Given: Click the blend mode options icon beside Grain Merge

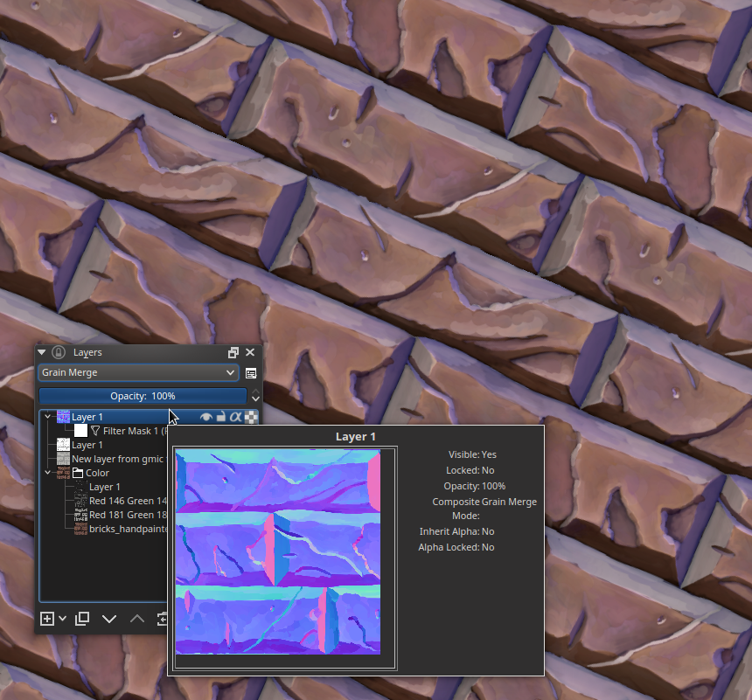Looking at the screenshot, I should pyautogui.click(x=249, y=373).
